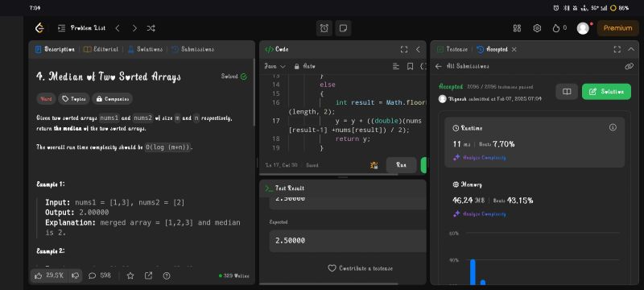This screenshot has width=644, height=290.
Task: Select the Code panel tab
Action: [276, 49]
